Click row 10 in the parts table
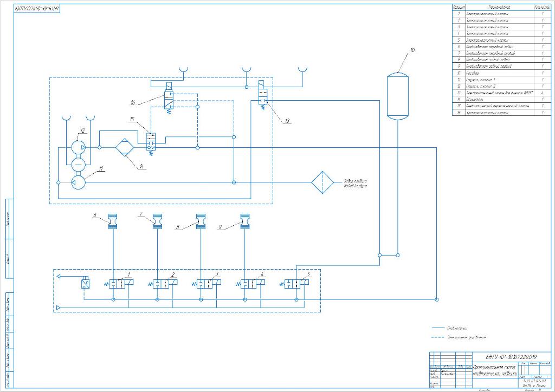 (x=501, y=73)
